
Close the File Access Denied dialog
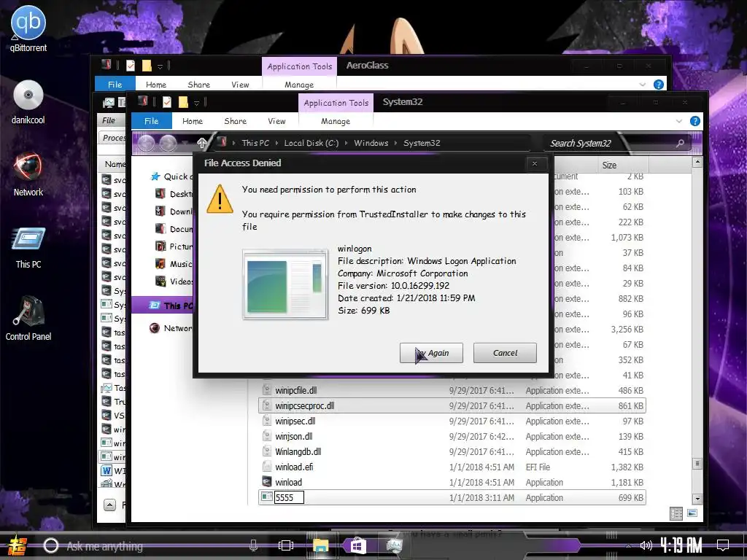pyautogui.click(x=535, y=163)
